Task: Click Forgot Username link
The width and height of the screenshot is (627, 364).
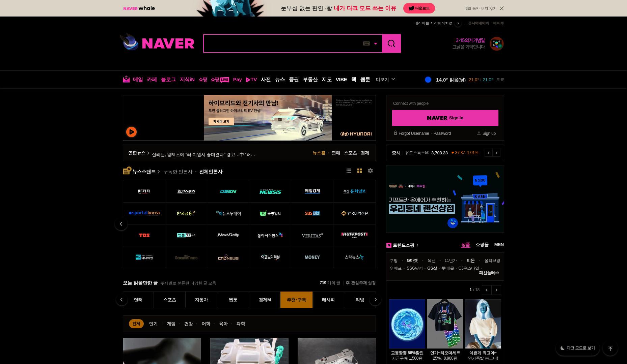Action: pyautogui.click(x=414, y=133)
